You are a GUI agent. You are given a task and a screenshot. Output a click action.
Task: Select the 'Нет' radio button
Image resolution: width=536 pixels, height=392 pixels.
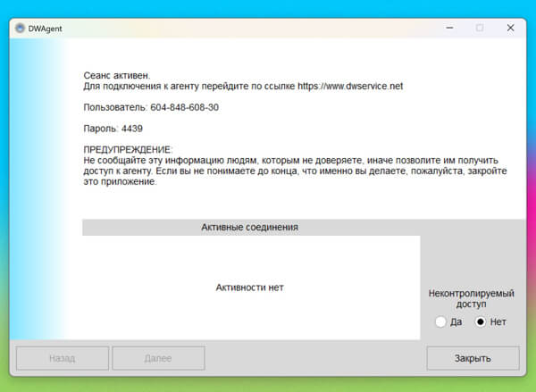[481, 321]
